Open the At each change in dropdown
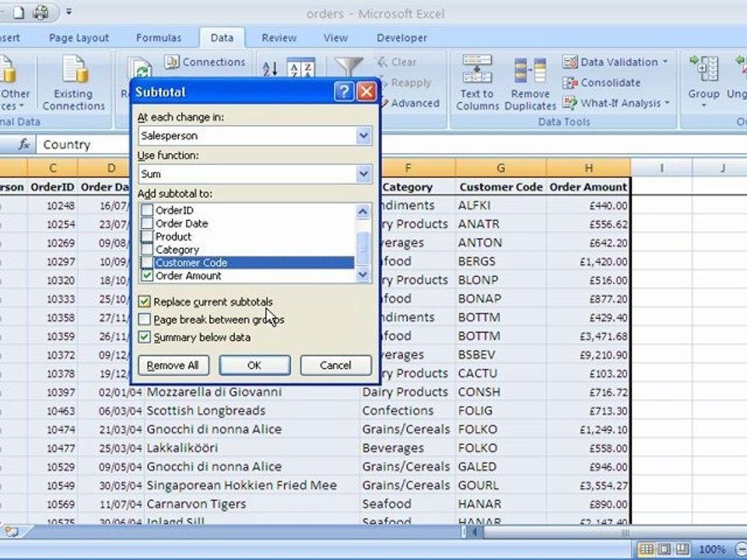 coord(363,135)
